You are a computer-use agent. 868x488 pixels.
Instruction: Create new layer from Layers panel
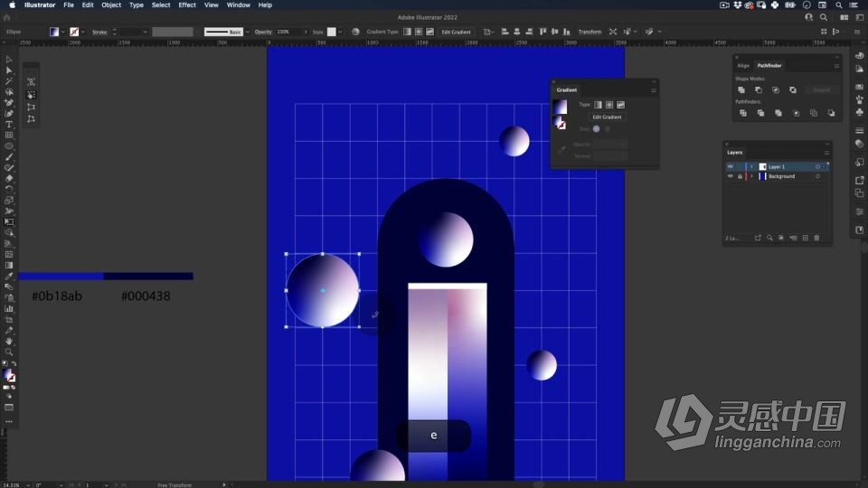805,238
